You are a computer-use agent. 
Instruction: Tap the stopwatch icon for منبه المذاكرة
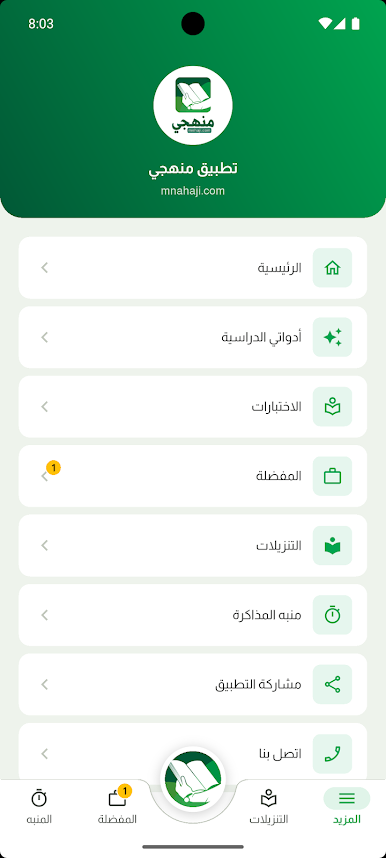[x=332, y=615]
